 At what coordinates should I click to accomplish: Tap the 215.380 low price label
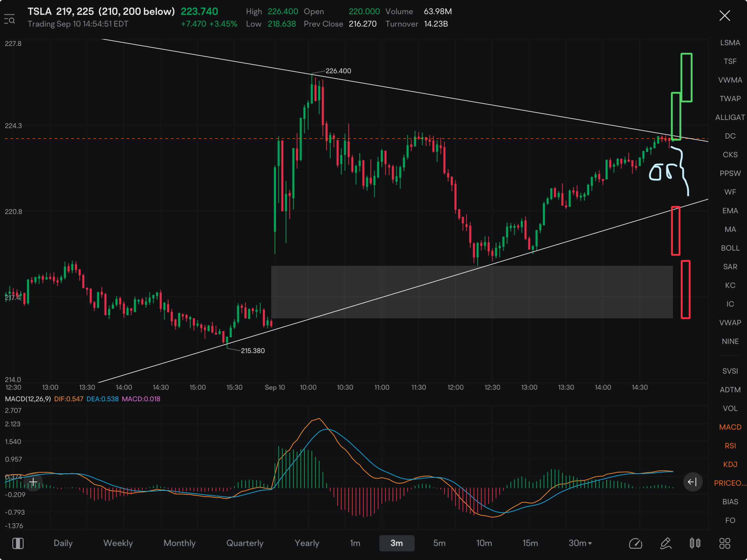click(253, 351)
